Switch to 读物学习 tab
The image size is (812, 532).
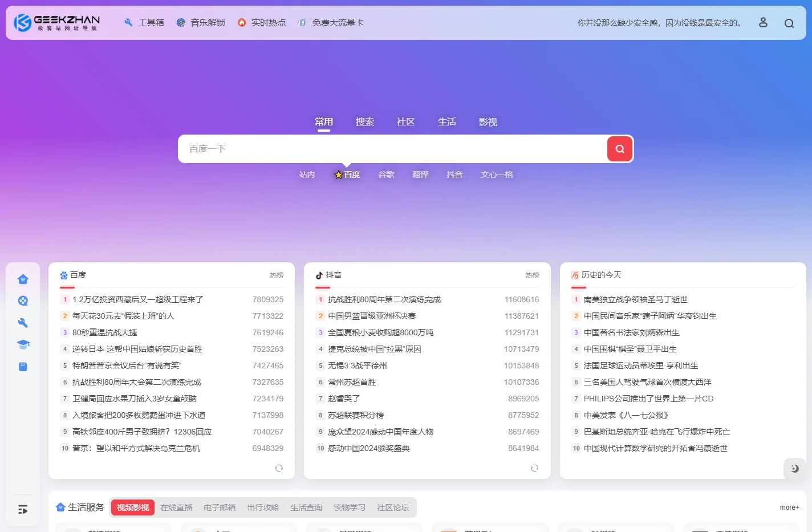click(x=350, y=507)
